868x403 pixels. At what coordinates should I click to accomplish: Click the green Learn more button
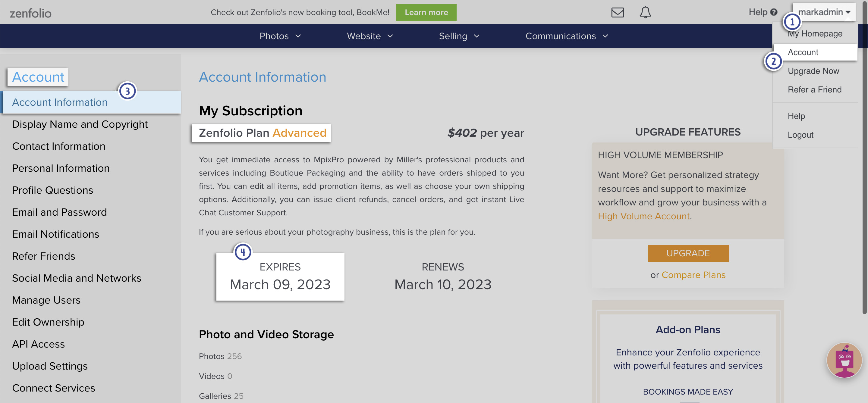426,12
